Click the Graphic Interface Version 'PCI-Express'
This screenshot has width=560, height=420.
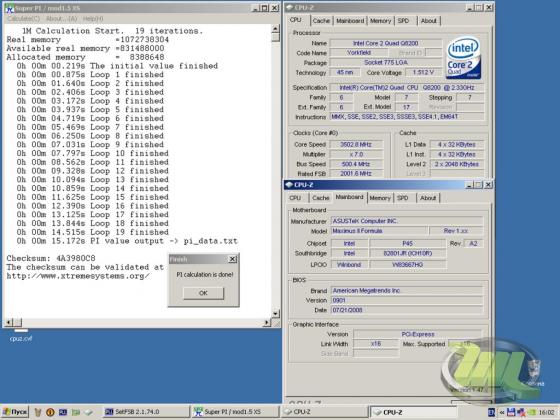418,334
